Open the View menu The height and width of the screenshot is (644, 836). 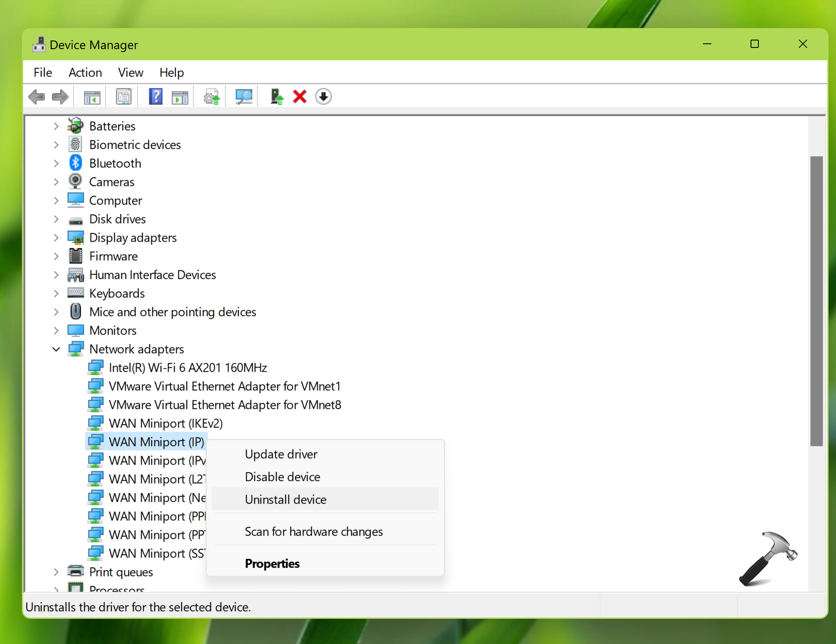pyautogui.click(x=130, y=73)
